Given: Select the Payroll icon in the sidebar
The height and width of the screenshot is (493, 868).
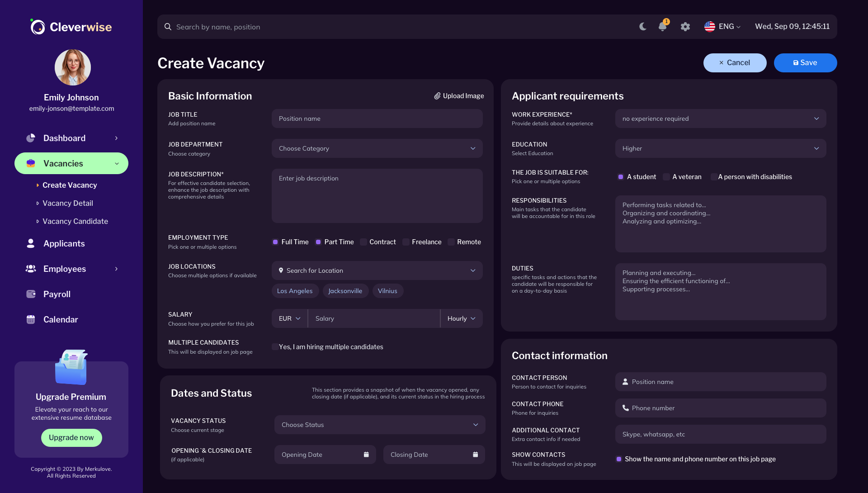Looking at the screenshot, I should coord(30,294).
